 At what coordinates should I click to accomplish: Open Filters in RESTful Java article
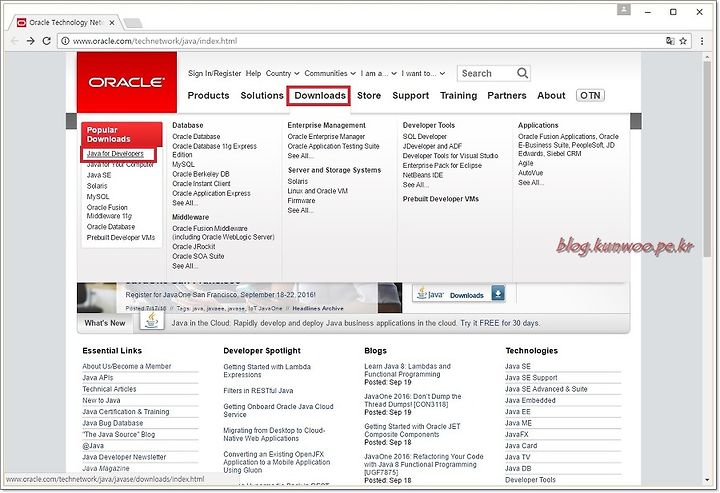(x=258, y=391)
